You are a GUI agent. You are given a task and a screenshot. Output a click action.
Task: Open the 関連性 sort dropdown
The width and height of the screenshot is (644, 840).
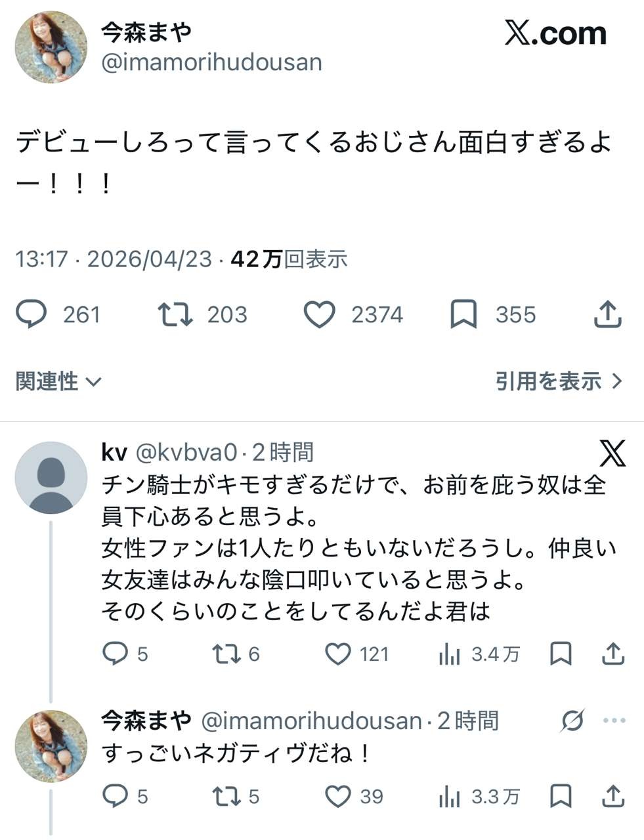pos(58,381)
